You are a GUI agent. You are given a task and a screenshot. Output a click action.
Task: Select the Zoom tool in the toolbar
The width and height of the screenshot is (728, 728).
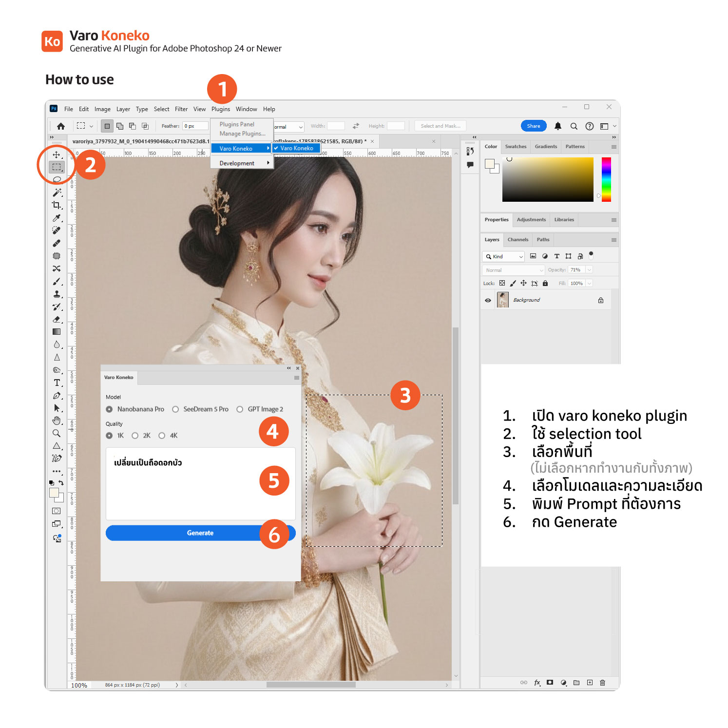(x=57, y=433)
